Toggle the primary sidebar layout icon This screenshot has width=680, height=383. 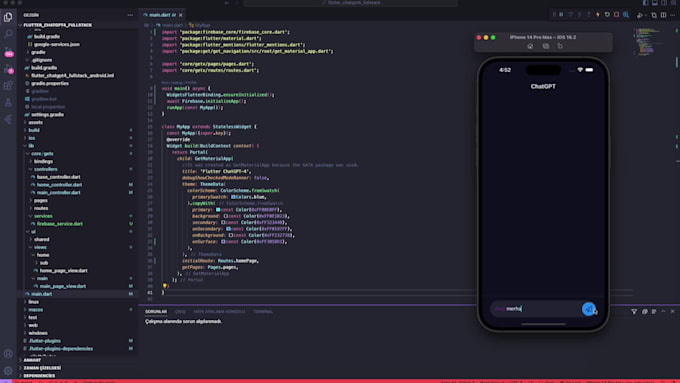[645, 3]
